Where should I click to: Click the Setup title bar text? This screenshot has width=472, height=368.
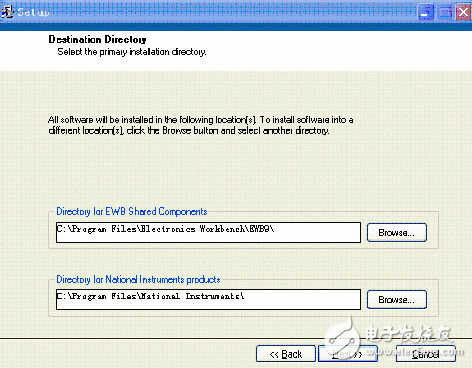33,12
